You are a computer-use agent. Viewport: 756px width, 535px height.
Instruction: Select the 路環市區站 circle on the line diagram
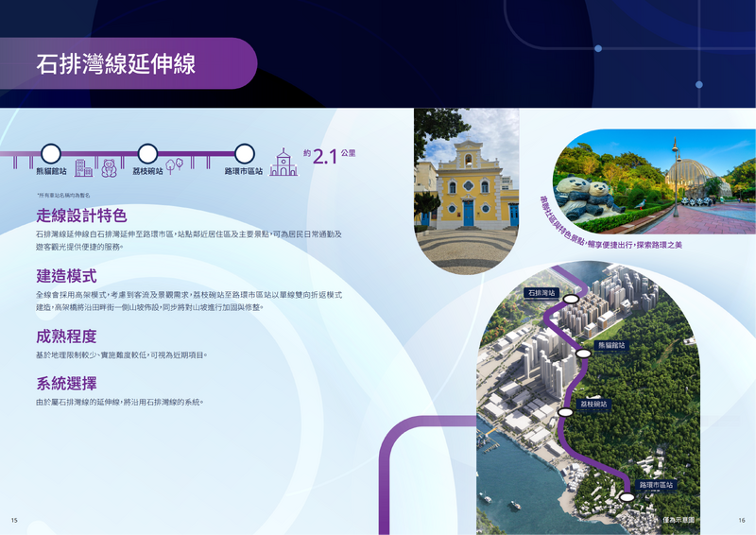click(x=244, y=153)
